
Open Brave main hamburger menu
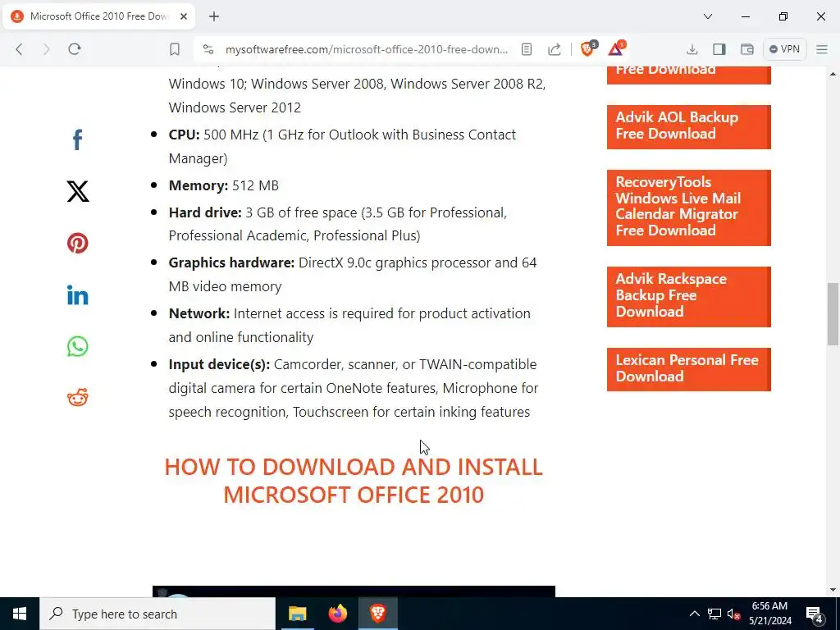click(822, 49)
